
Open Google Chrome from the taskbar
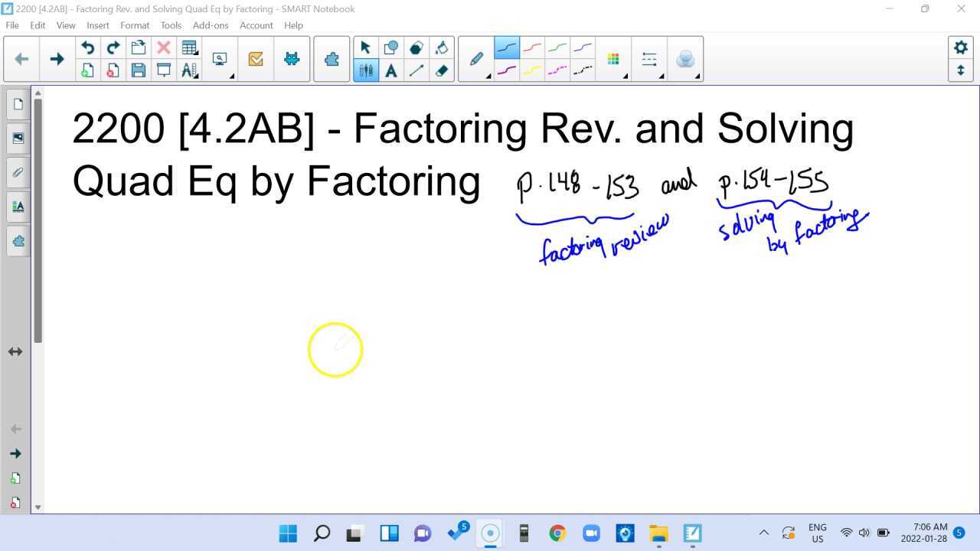(557, 533)
